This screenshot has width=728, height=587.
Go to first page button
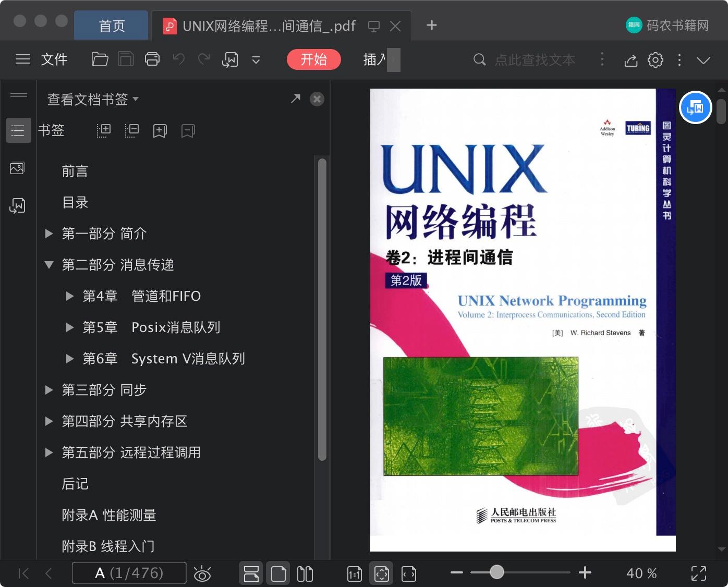click(x=23, y=573)
